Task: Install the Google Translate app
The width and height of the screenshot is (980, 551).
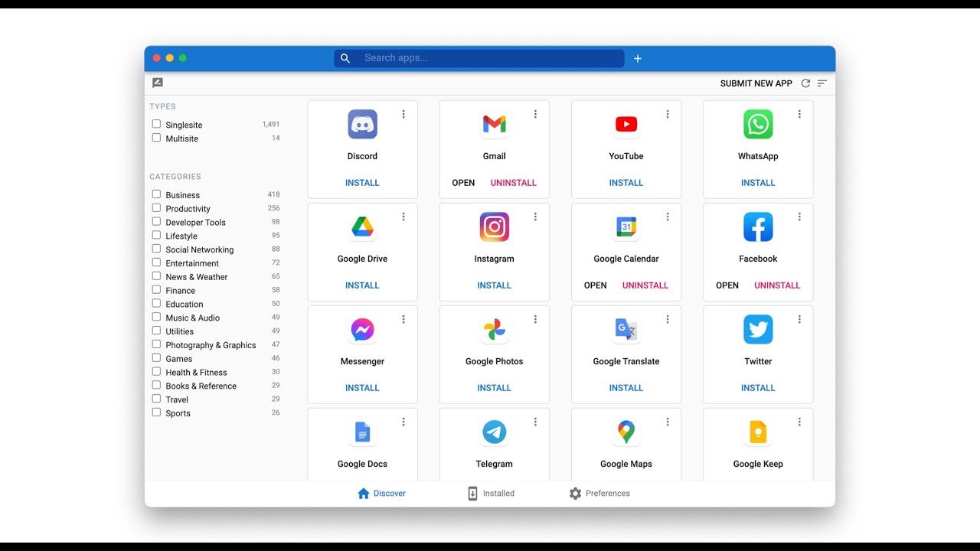Action: [626, 388]
